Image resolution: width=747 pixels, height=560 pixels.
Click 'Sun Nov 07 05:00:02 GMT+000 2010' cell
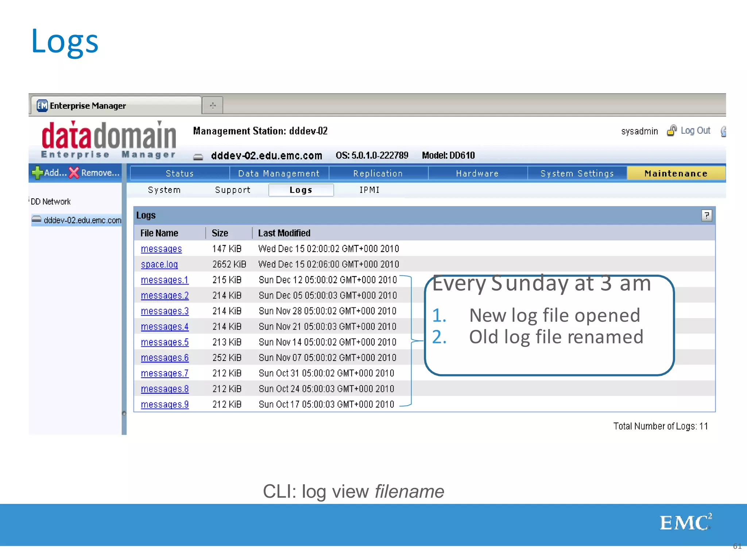coord(327,358)
